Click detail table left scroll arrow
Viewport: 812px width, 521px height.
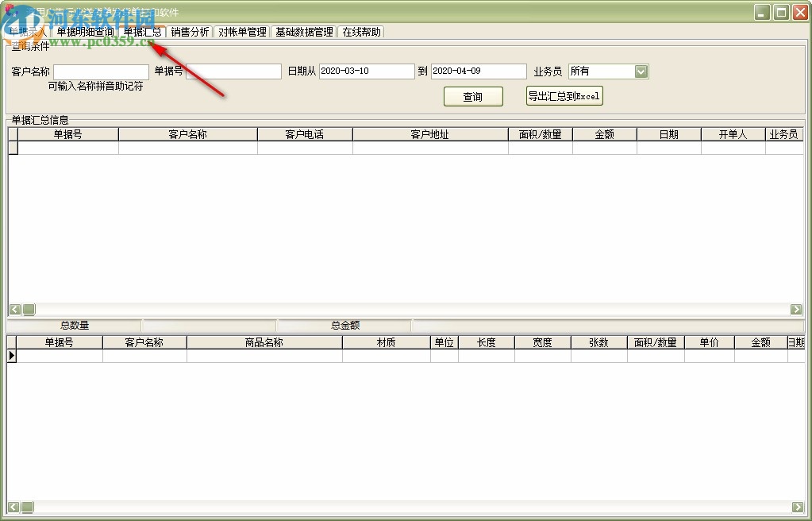click(x=13, y=507)
